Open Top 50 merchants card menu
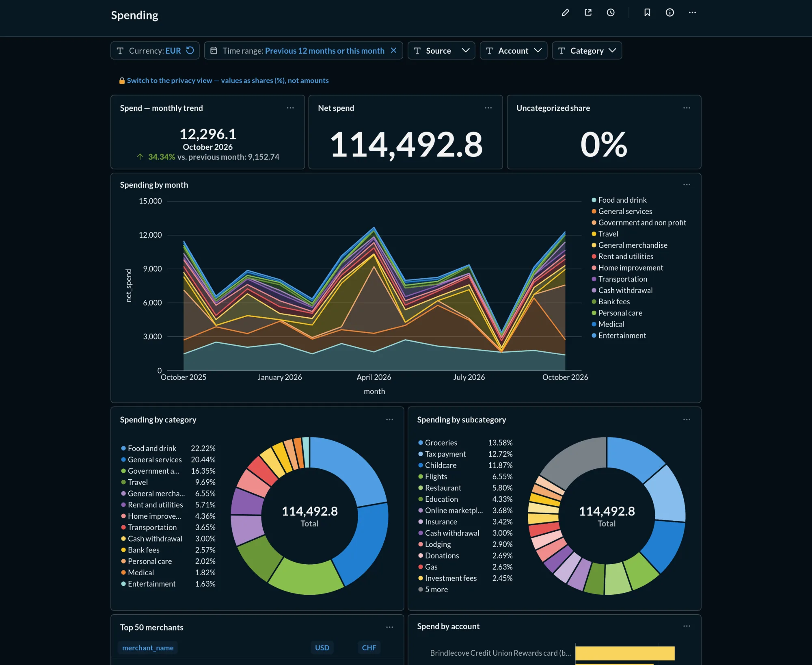The height and width of the screenshot is (665, 812). click(x=389, y=627)
